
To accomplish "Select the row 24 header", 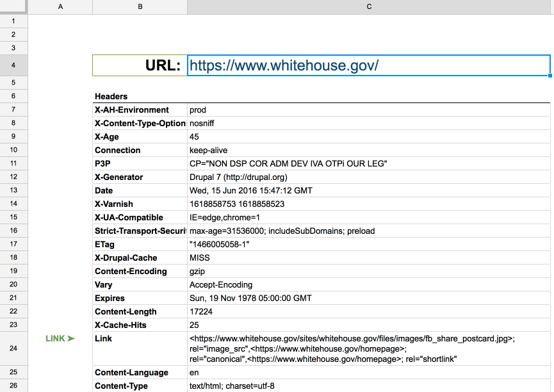I will click(13, 348).
